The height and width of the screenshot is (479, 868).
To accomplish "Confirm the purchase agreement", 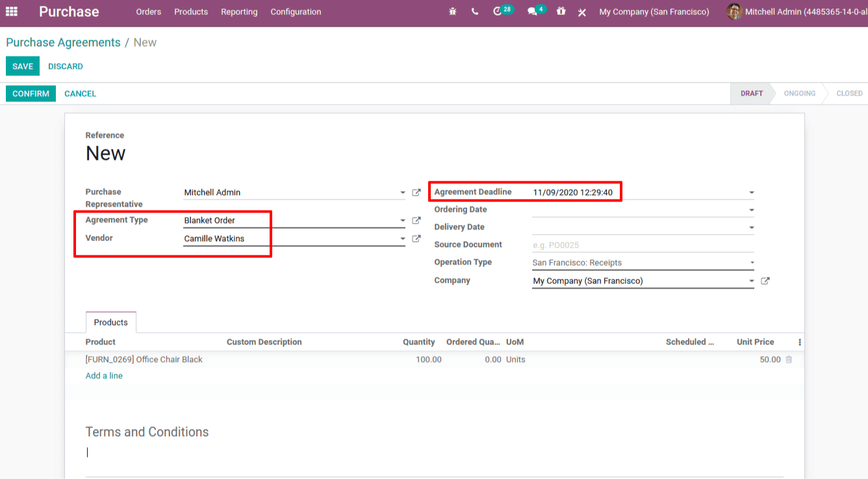I will 31,94.
